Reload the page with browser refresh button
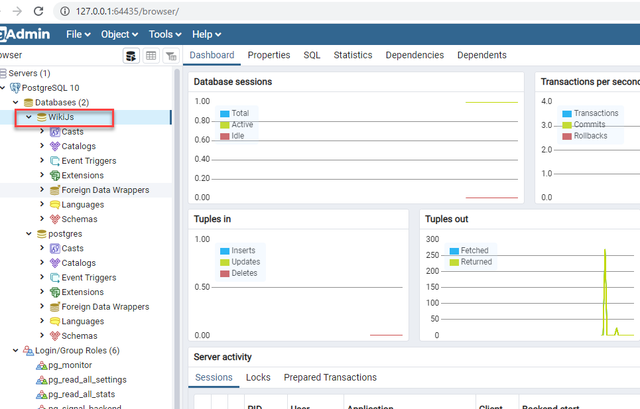Image resolution: width=640 pixels, height=409 pixels. [x=38, y=11]
